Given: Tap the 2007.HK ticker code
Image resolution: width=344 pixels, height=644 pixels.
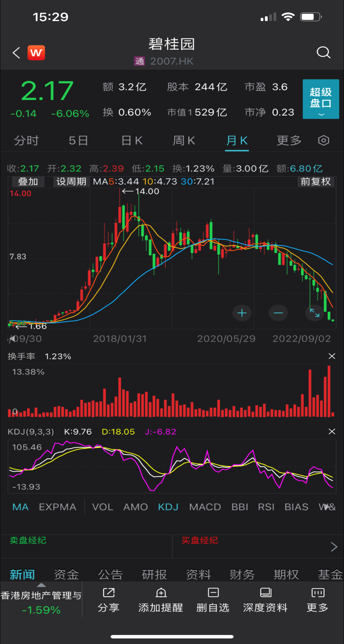Looking at the screenshot, I should pos(172,61).
